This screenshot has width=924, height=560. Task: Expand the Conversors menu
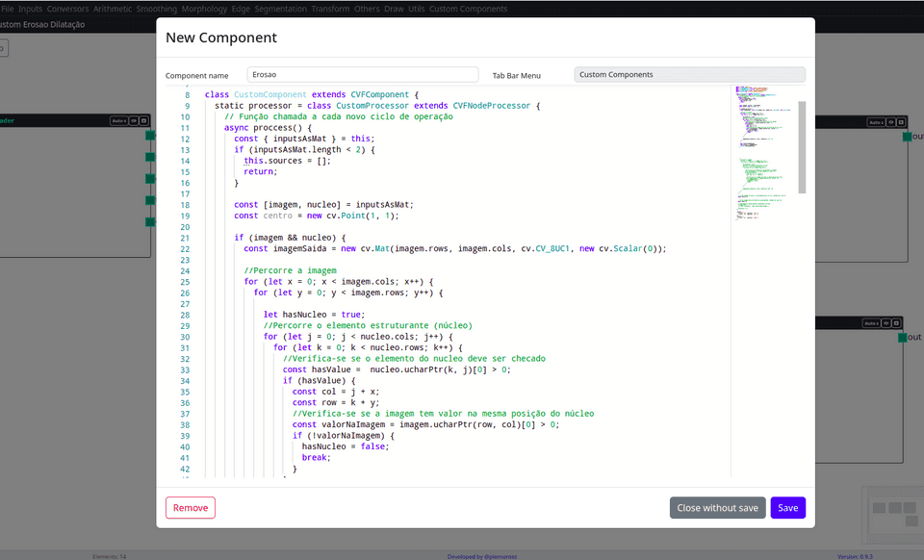coord(67,9)
